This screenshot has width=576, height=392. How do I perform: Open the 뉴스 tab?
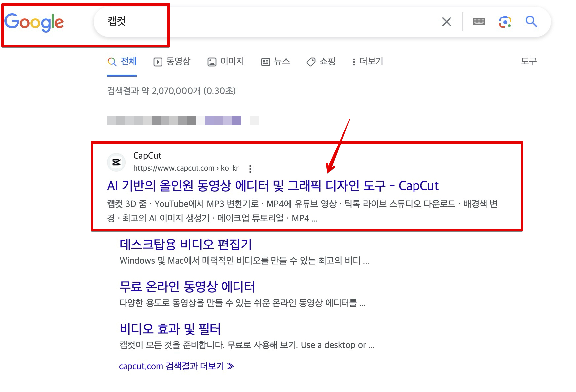275,61
